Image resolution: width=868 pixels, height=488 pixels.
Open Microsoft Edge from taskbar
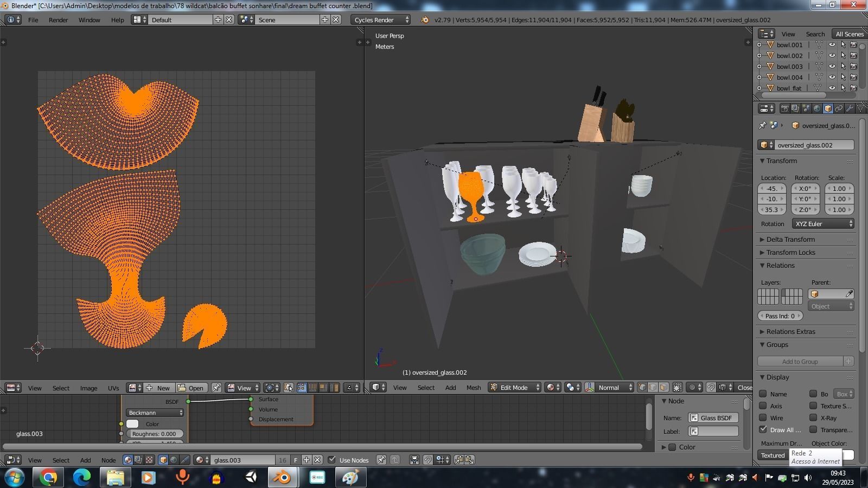click(81, 477)
